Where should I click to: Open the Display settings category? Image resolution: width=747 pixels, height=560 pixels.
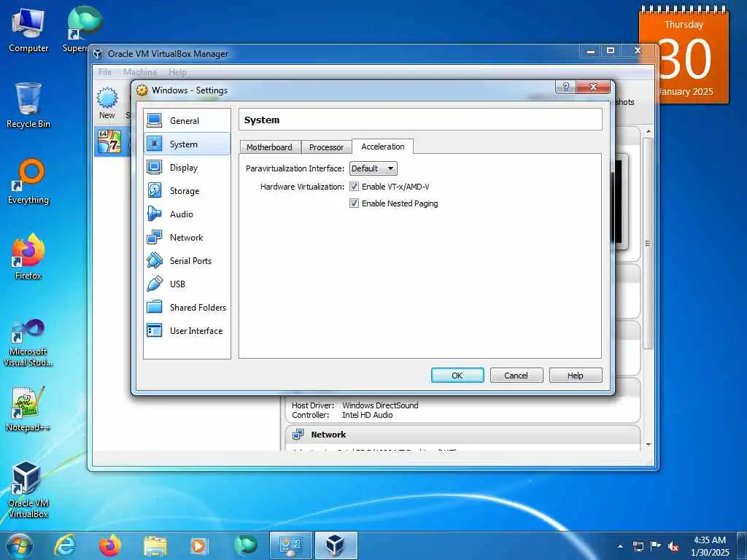click(x=187, y=167)
